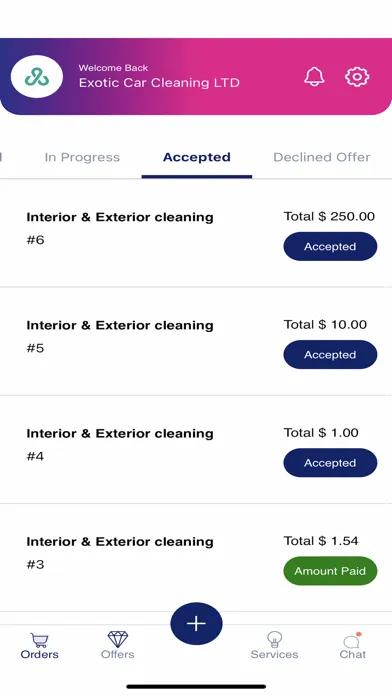This screenshot has height=696, width=392.
Task: Tap Exotic Car Cleaning LTD name
Action: (159, 83)
